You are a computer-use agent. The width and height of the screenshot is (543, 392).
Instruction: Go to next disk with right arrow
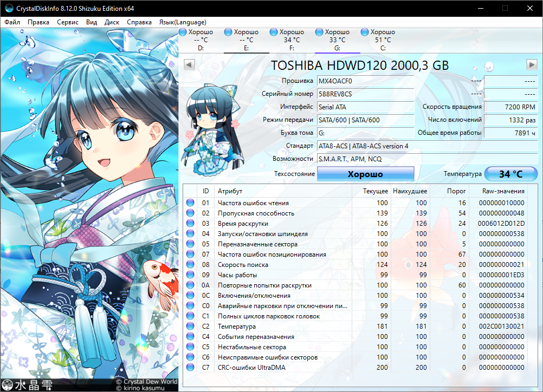pos(532,64)
